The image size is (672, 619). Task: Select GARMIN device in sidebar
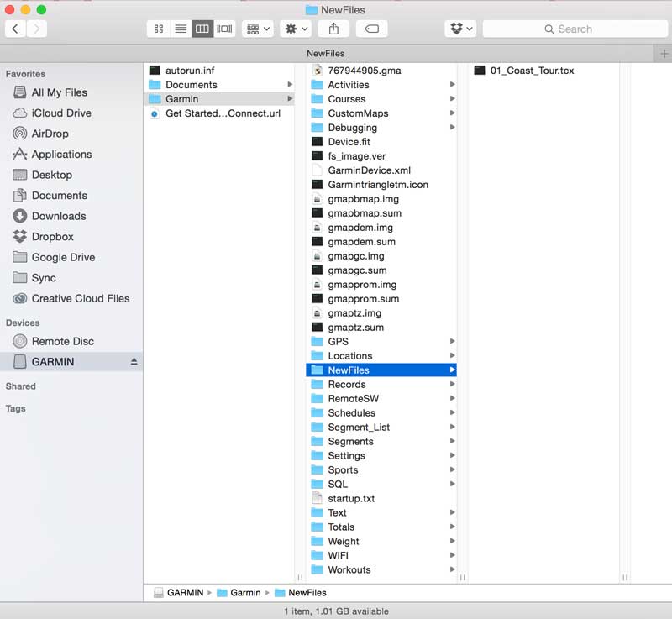point(71,361)
